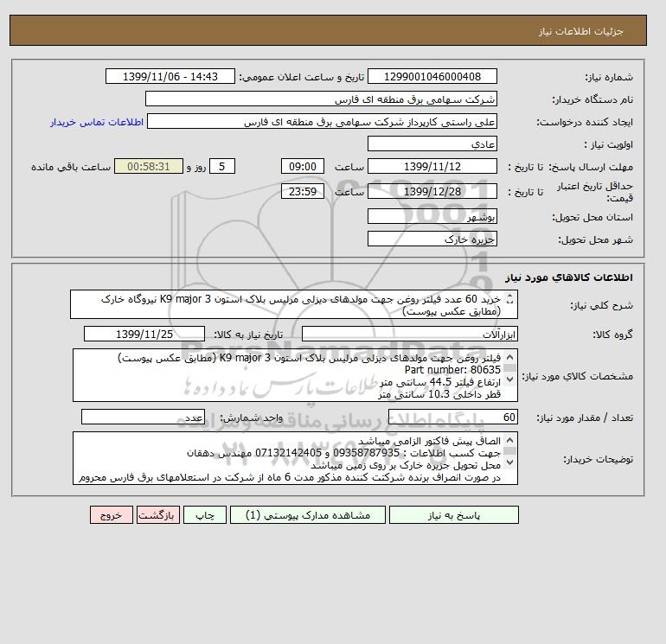This screenshot has height=644, width=666.
Task: Click the واحد شمارش field عدد
Action: (143, 417)
